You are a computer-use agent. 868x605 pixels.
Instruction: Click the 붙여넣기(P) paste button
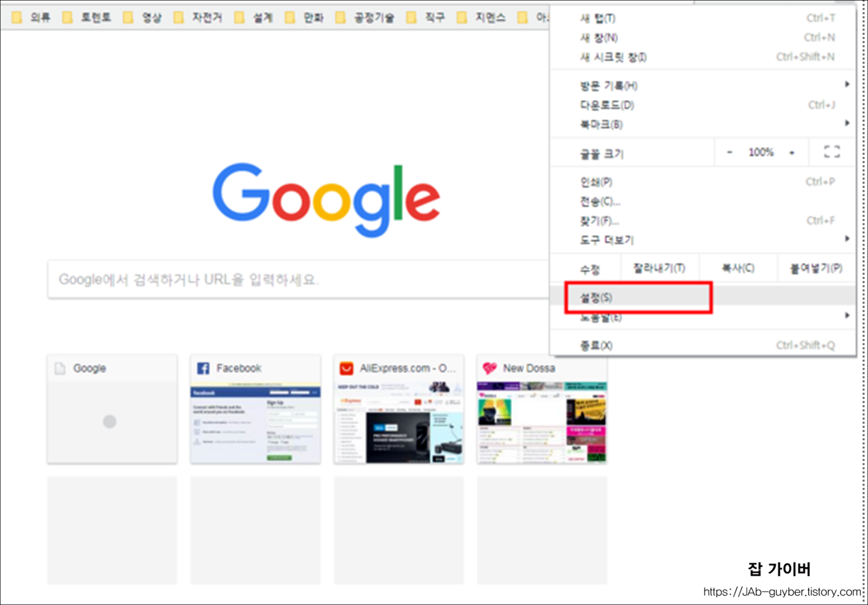click(x=816, y=268)
